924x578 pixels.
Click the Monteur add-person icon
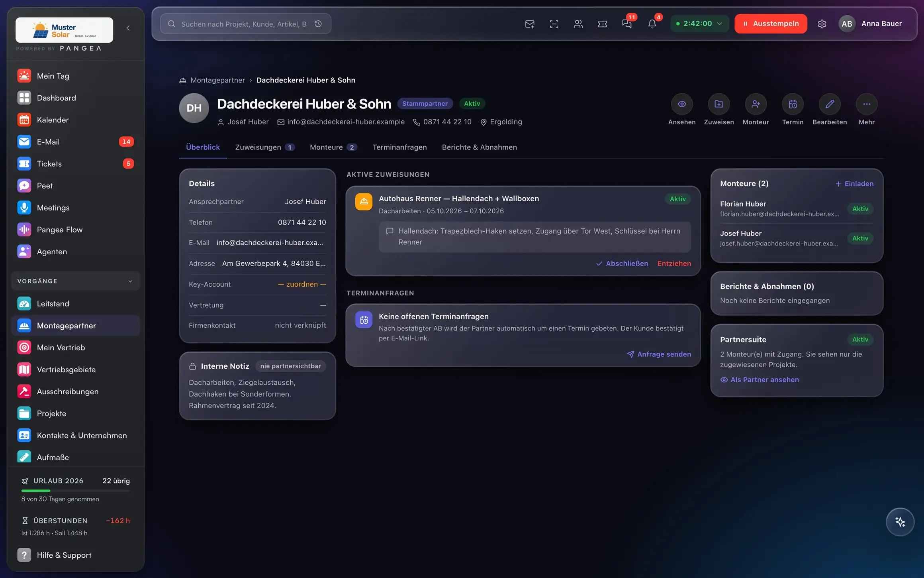point(756,104)
